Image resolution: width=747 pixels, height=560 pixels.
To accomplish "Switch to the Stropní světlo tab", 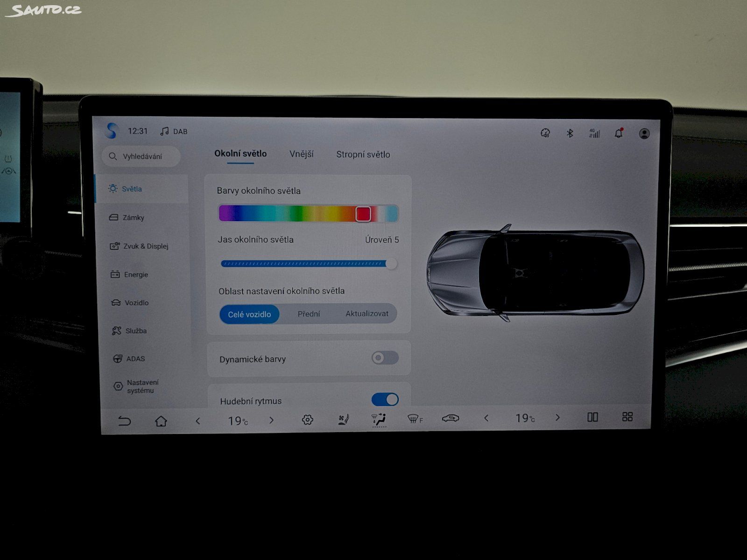I will pyautogui.click(x=363, y=154).
